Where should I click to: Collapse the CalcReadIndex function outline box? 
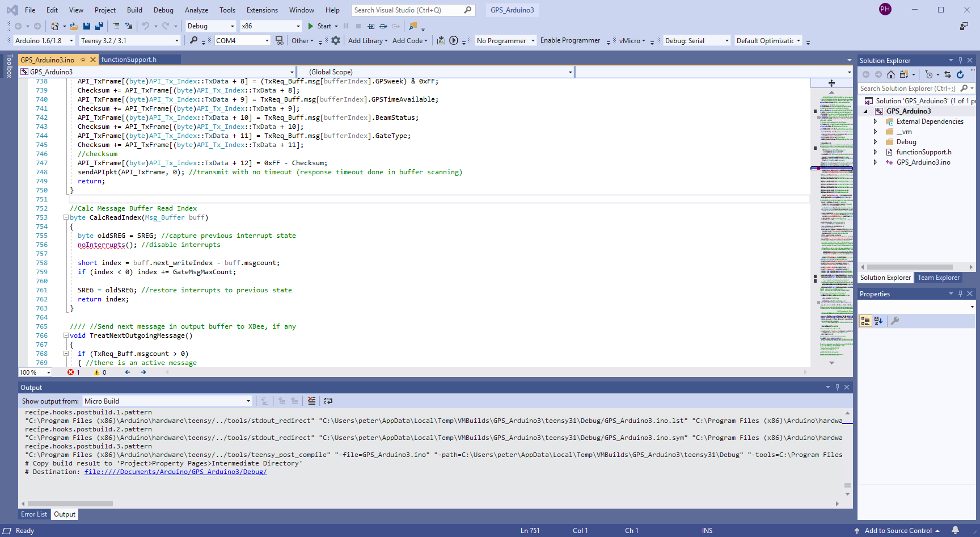[x=66, y=217]
